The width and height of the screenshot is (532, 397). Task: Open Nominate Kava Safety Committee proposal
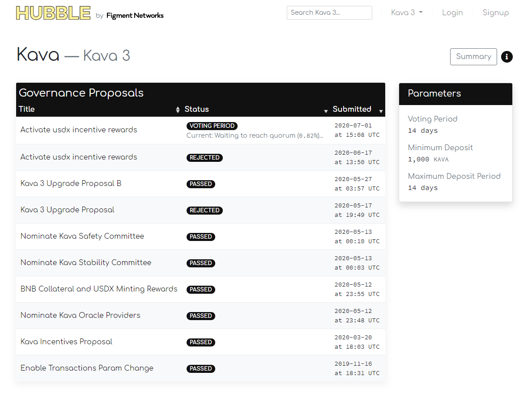click(82, 237)
